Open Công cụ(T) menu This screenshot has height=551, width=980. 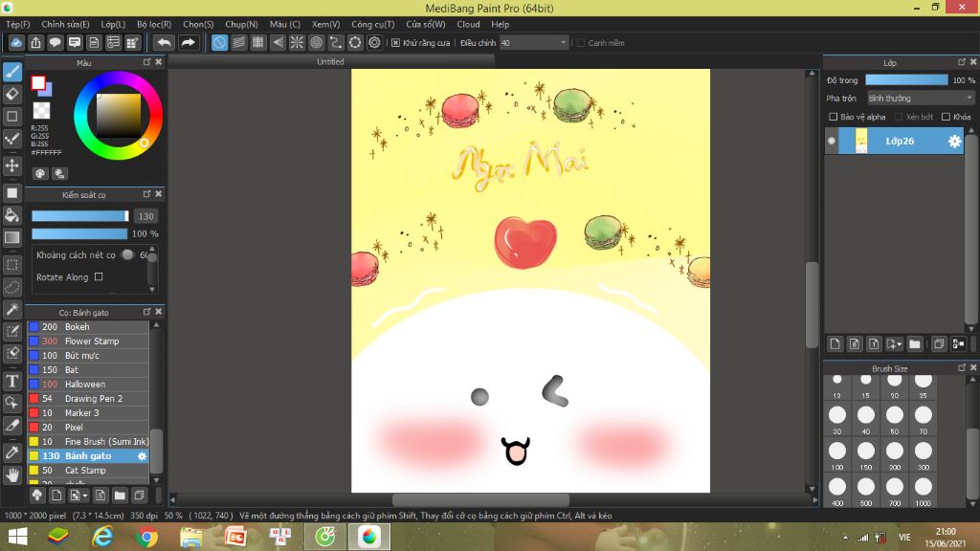pyautogui.click(x=372, y=24)
